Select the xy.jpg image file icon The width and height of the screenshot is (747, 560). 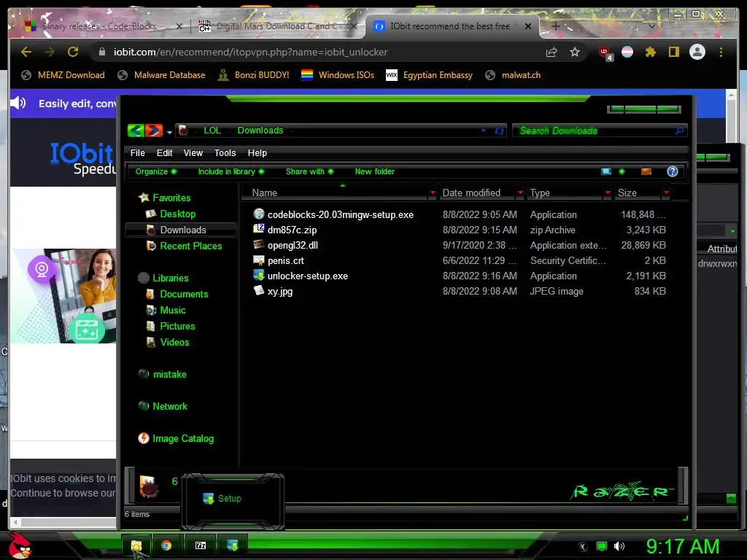pyautogui.click(x=259, y=290)
